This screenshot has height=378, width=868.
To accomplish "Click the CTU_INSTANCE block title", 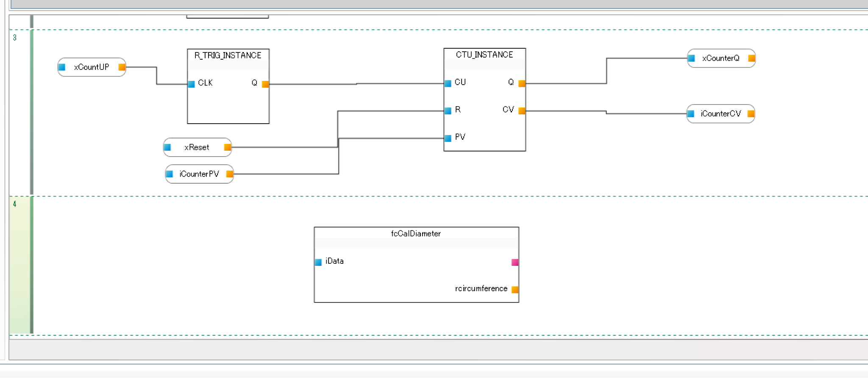I will (x=484, y=55).
